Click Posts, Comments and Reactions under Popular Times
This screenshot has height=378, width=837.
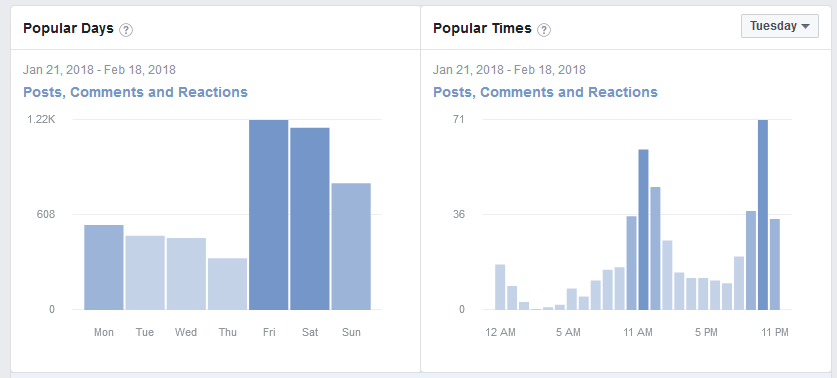pyautogui.click(x=545, y=92)
